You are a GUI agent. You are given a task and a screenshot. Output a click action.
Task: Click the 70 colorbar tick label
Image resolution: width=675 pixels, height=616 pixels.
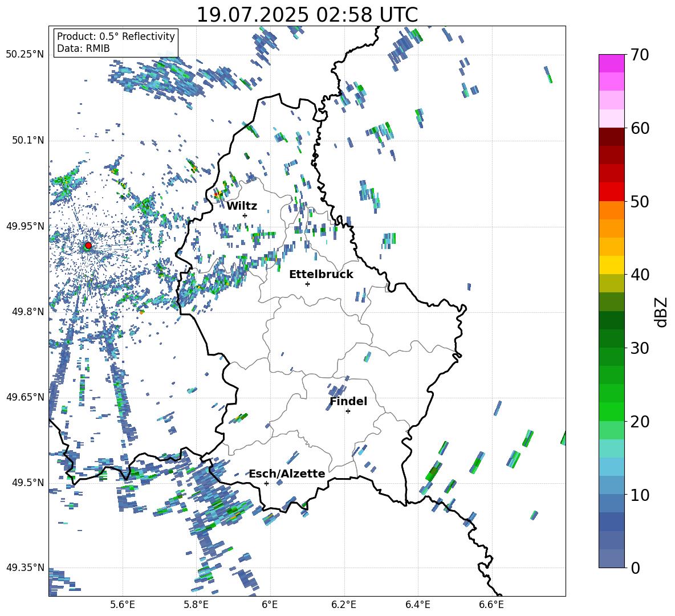pos(640,55)
